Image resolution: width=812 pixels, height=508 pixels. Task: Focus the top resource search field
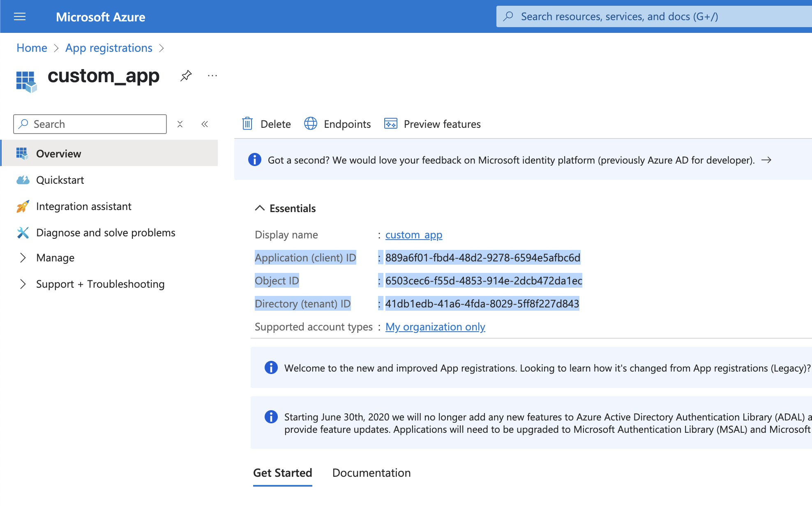654,16
